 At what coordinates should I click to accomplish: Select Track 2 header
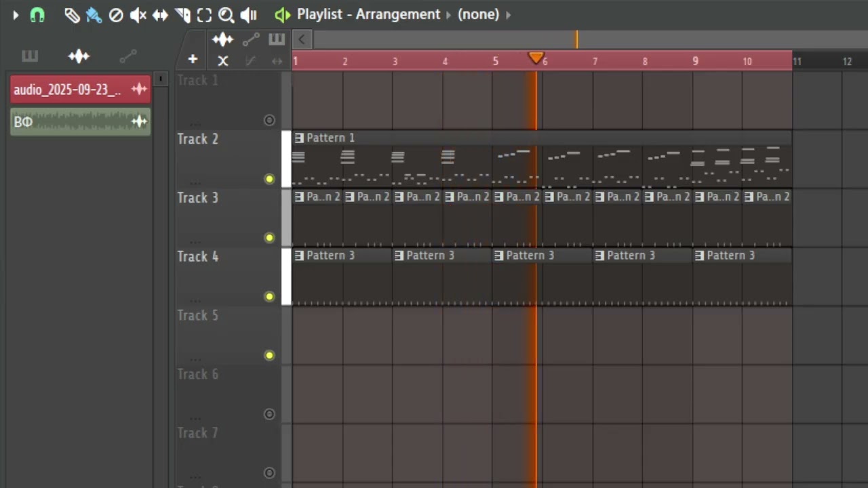click(x=228, y=159)
